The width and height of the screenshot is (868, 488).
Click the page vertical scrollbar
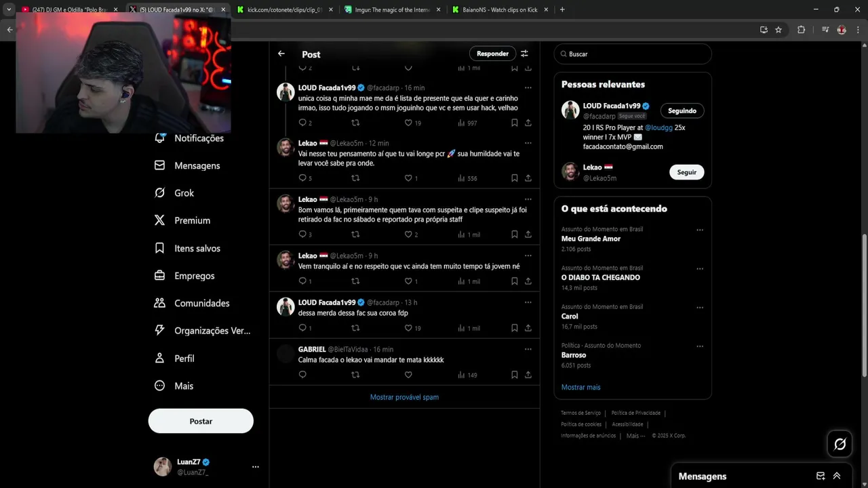(864, 305)
